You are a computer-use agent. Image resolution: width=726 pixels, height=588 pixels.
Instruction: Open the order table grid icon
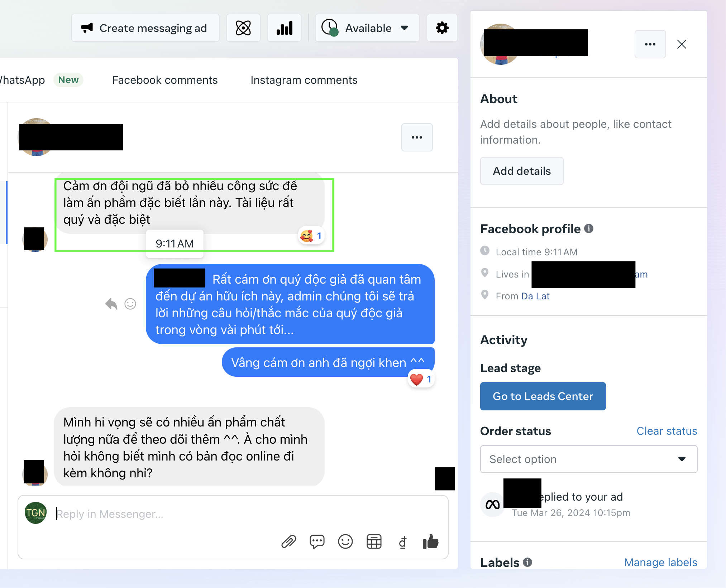point(374,541)
